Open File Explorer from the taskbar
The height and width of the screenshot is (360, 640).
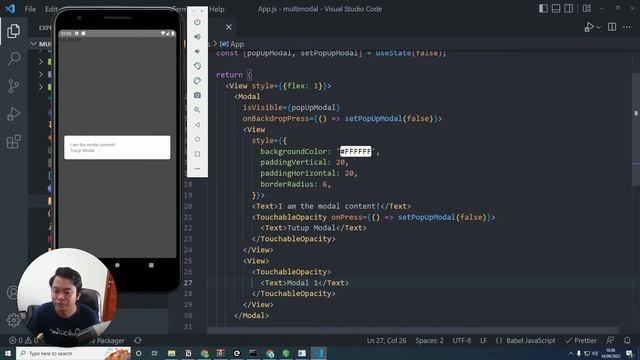pyautogui.click(x=171, y=353)
